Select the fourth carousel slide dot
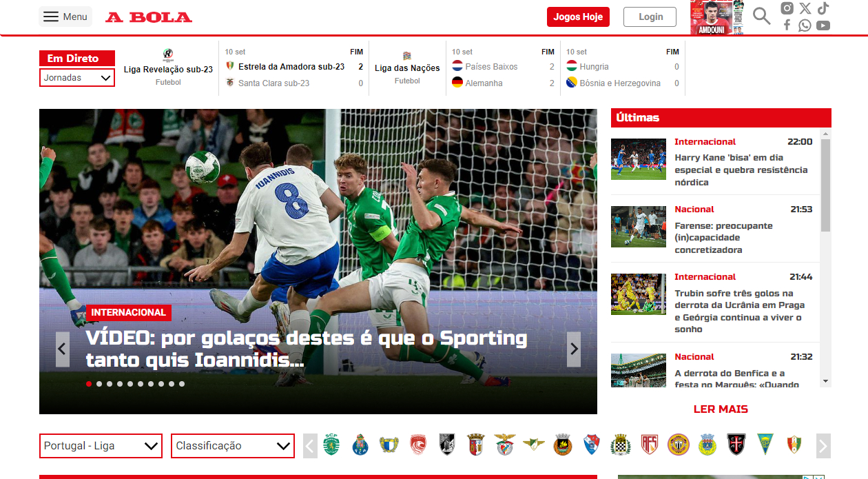This screenshot has height=479, width=868. coord(120,384)
